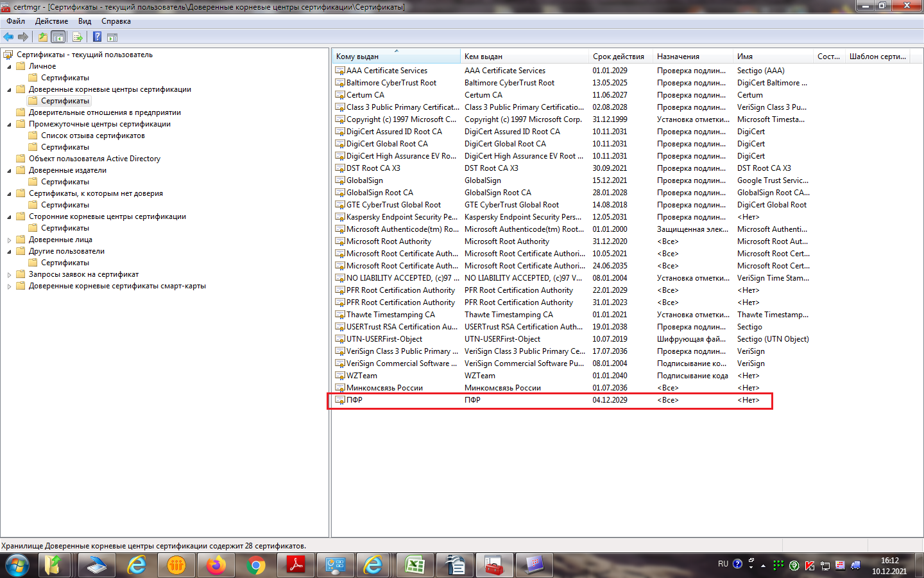924x578 pixels.
Task: Expand Доверенные корневые сертификаты смарт-карты node
Action: (9, 286)
